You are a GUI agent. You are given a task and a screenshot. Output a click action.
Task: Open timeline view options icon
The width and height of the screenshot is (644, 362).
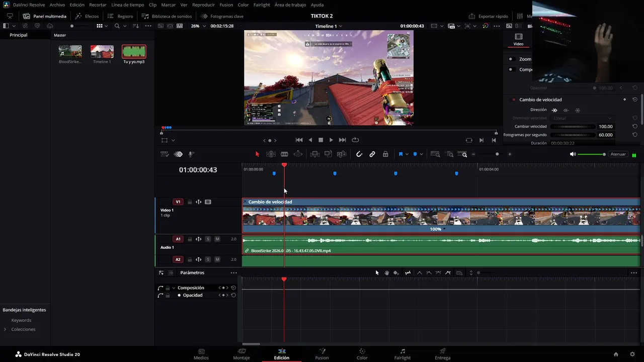coord(165,154)
